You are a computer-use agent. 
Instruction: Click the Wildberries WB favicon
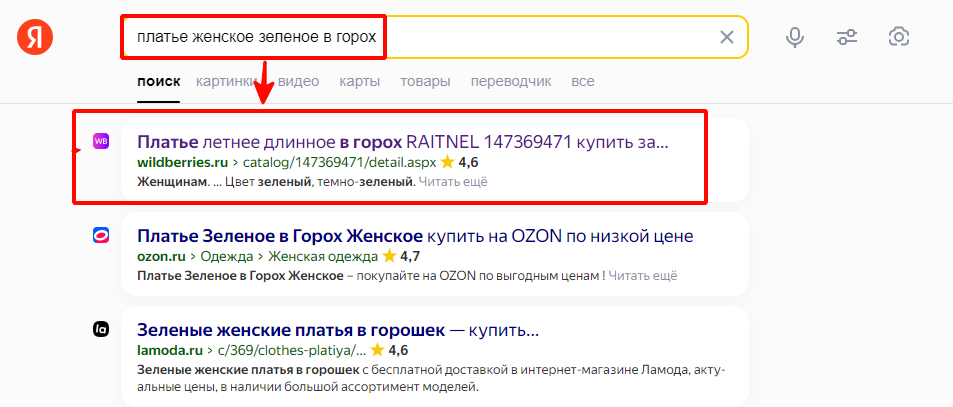(101, 141)
